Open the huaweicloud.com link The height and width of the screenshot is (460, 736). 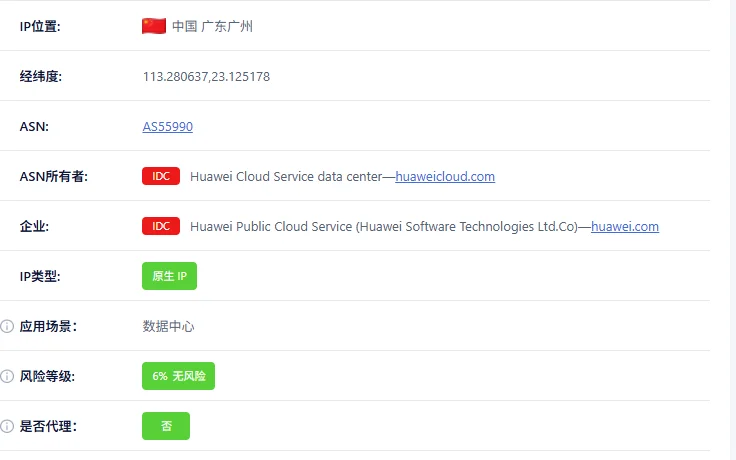(445, 176)
